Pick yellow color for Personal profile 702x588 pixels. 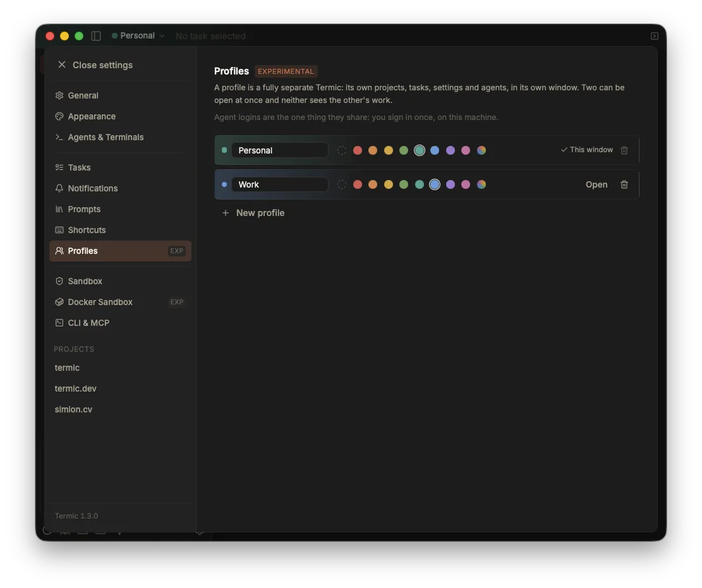388,150
